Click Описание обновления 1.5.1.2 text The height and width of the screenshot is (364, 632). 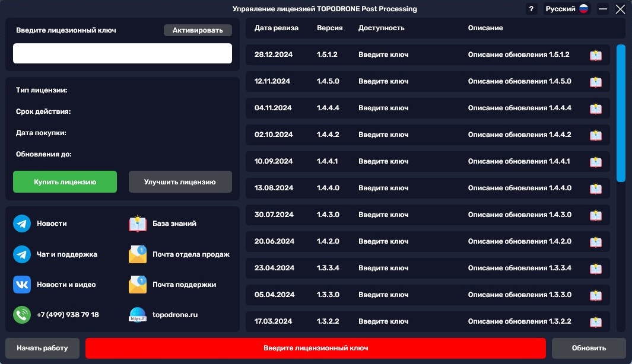point(519,55)
